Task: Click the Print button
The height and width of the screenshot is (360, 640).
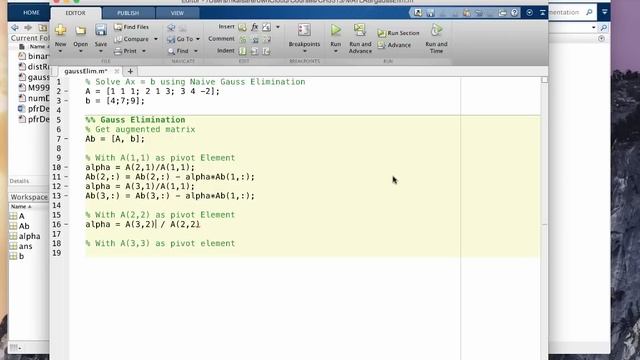Action: click(x=126, y=51)
